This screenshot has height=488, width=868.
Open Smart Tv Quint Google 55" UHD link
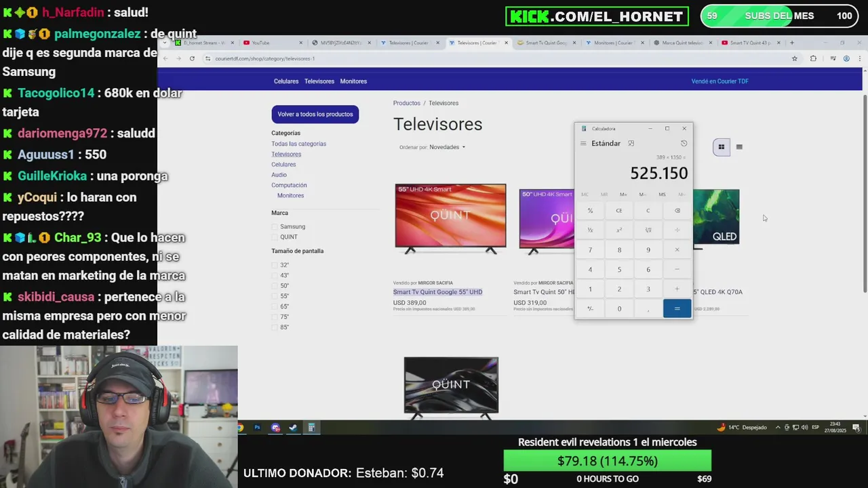(x=438, y=292)
